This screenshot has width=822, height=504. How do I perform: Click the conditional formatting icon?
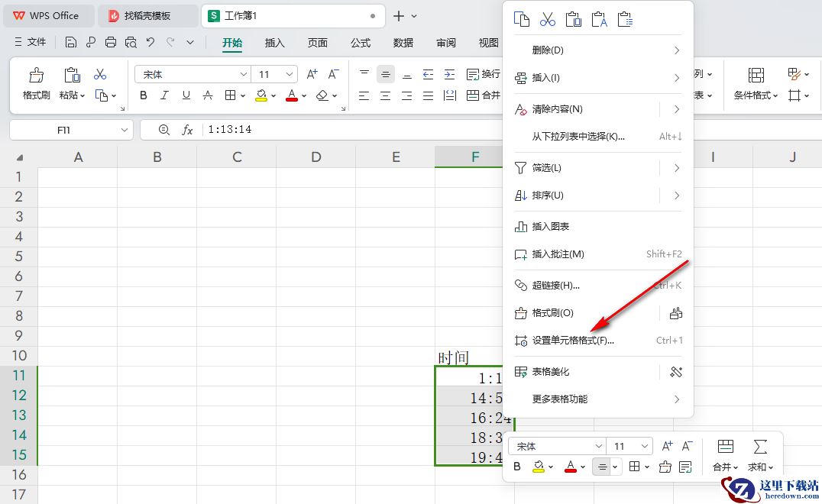click(756, 75)
